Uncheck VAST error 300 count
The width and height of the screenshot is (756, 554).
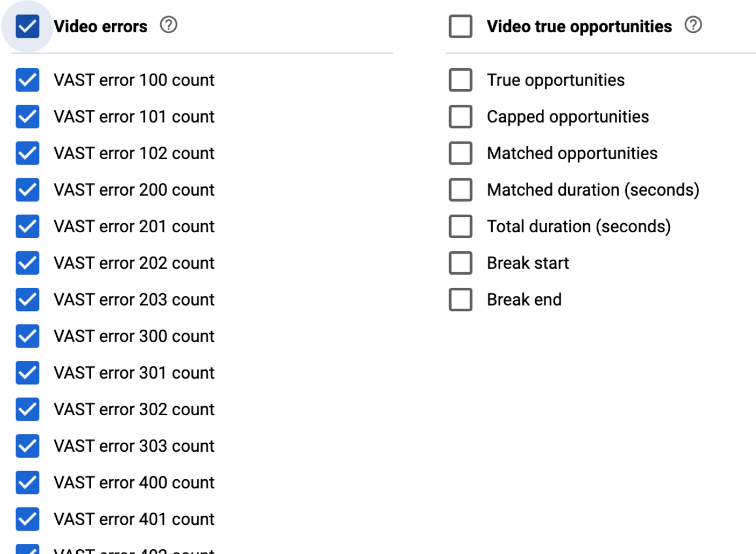[x=28, y=336]
